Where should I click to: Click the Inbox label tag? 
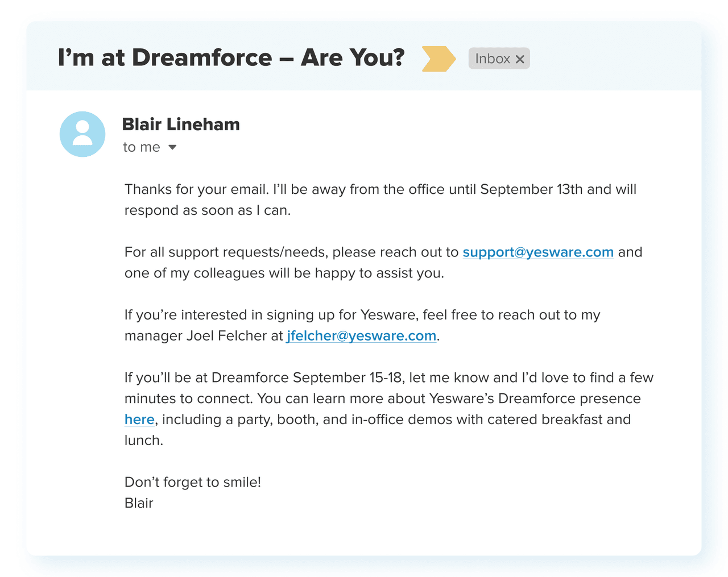493,59
